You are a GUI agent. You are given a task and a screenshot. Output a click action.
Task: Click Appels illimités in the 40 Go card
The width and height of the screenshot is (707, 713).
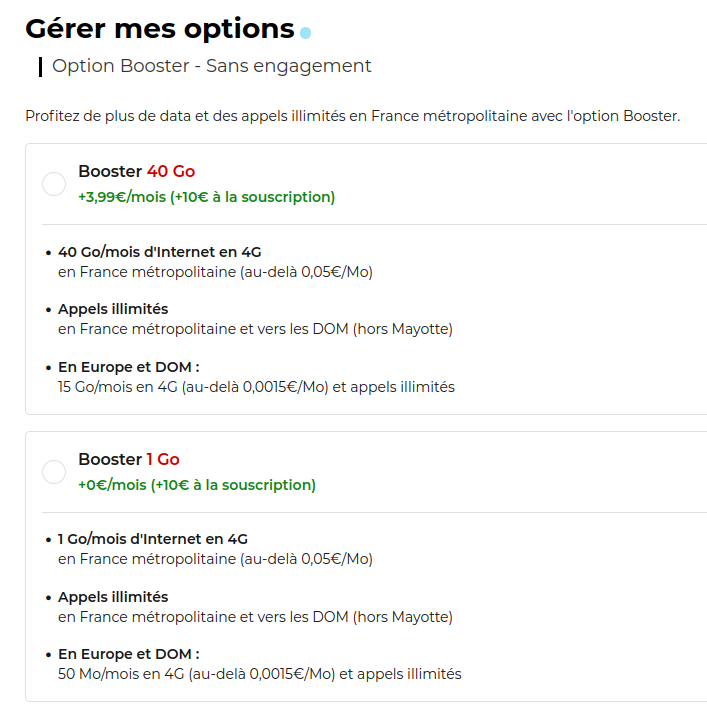(x=113, y=309)
